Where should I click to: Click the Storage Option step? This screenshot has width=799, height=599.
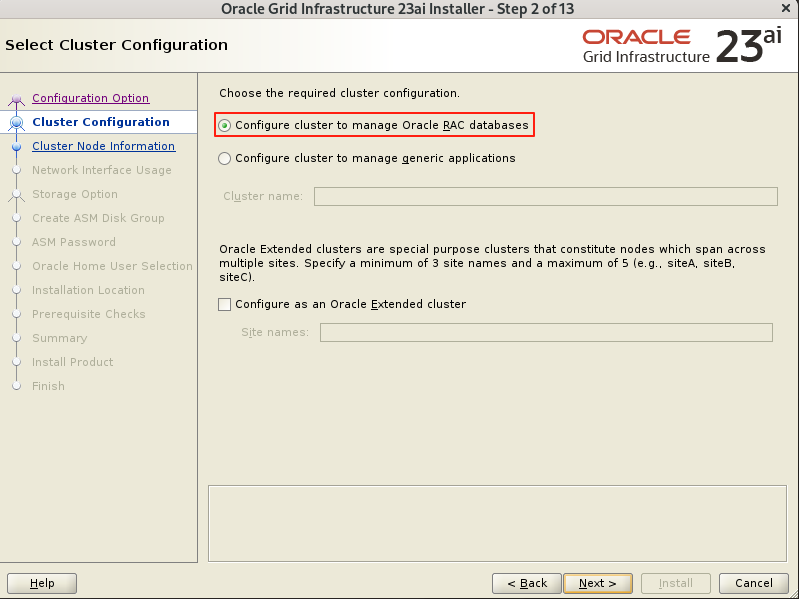[x=74, y=194]
